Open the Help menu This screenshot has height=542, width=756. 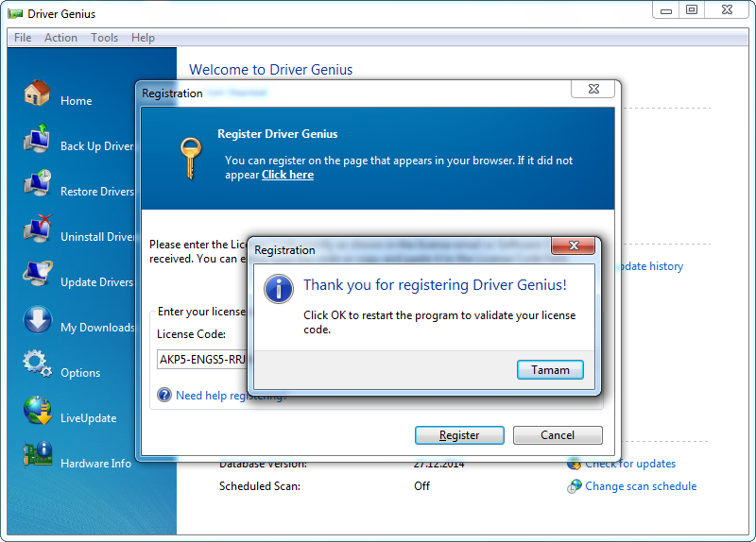click(x=144, y=38)
